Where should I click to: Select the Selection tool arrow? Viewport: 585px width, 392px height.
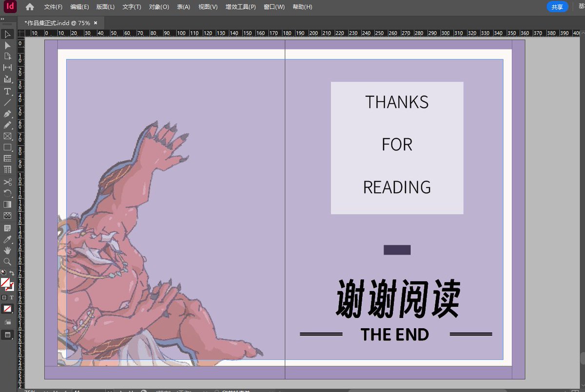pos(7,34)
